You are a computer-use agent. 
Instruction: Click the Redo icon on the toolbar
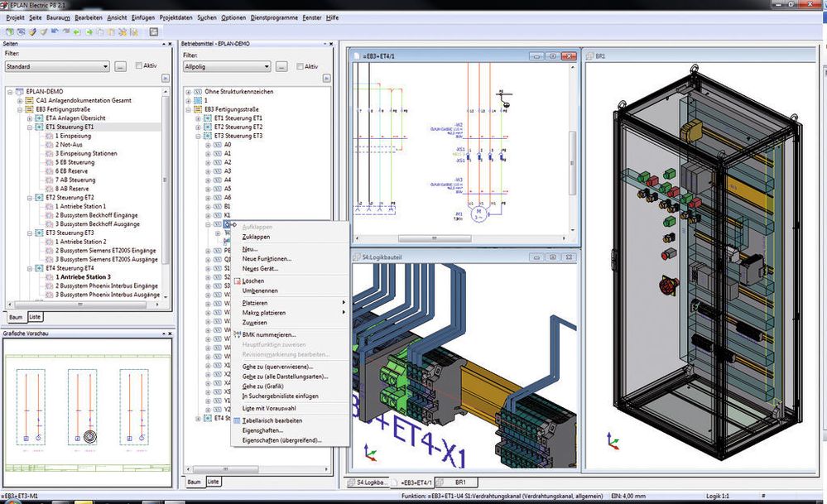pyautogui.click(x=66, y=31)
